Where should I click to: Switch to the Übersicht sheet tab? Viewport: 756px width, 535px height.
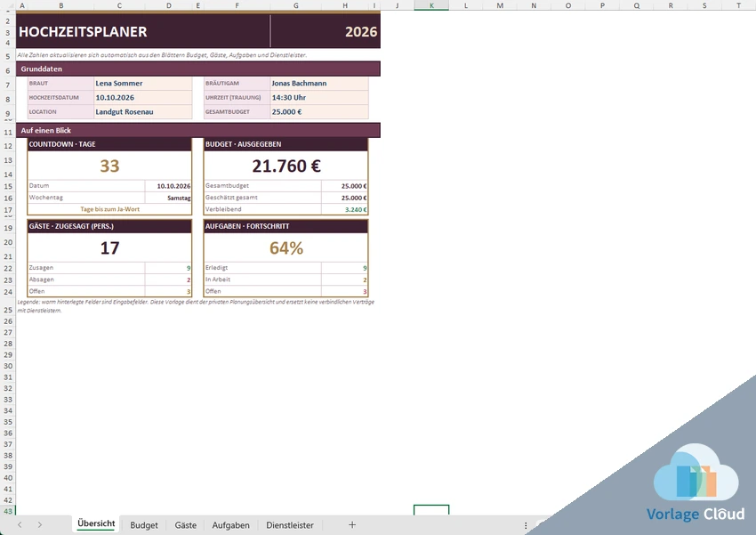click(x=96, y=523)
